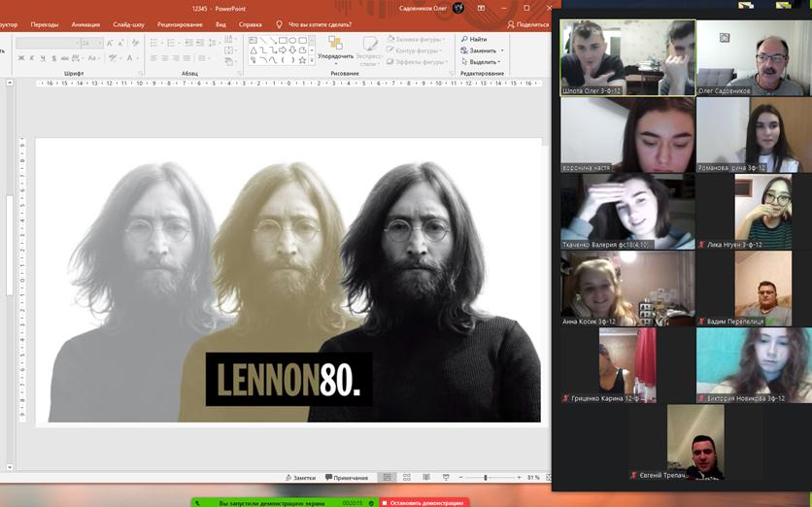Open Контур фигуры shape outline
Screen dimensions: 812x507
415,51
